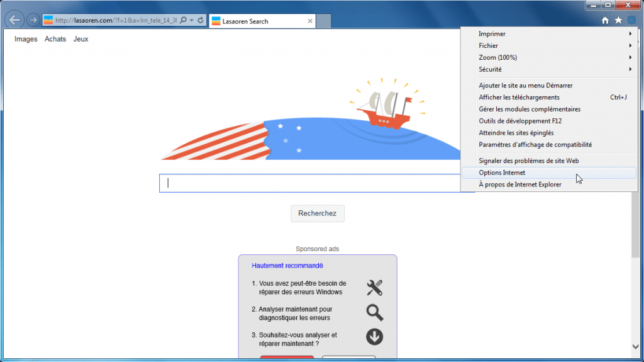Choose Atteindre les sites épinglés
This screenshot has width=644, height=362.
pyautogui.click(x=549, y=133)
